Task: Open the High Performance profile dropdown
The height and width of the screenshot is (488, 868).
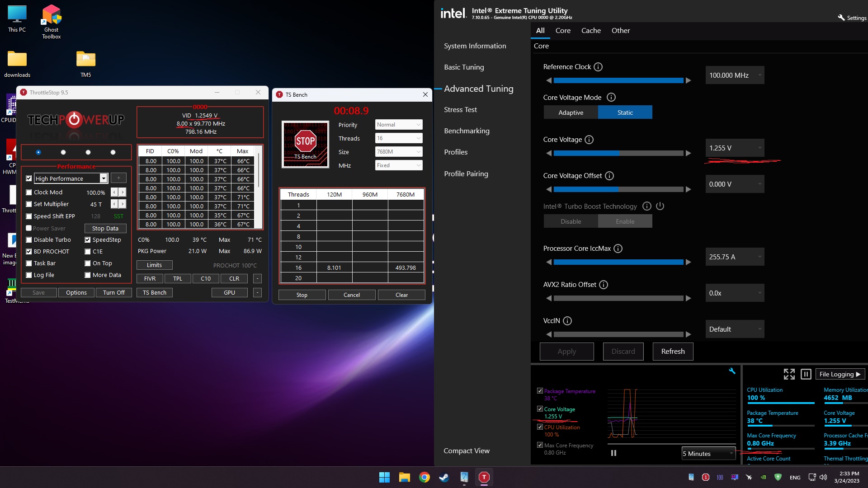Action: 104,178
